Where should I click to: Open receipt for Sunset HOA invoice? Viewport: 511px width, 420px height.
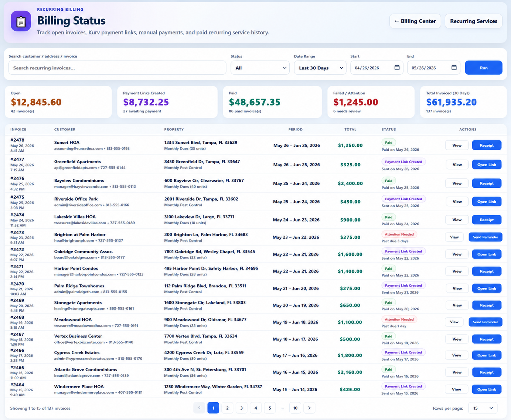pos(487,145)
